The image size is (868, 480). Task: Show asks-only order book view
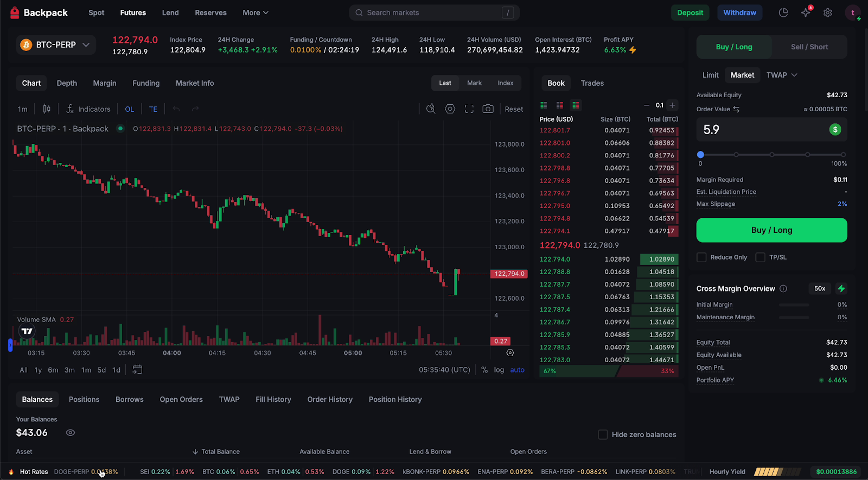point(560,105)
